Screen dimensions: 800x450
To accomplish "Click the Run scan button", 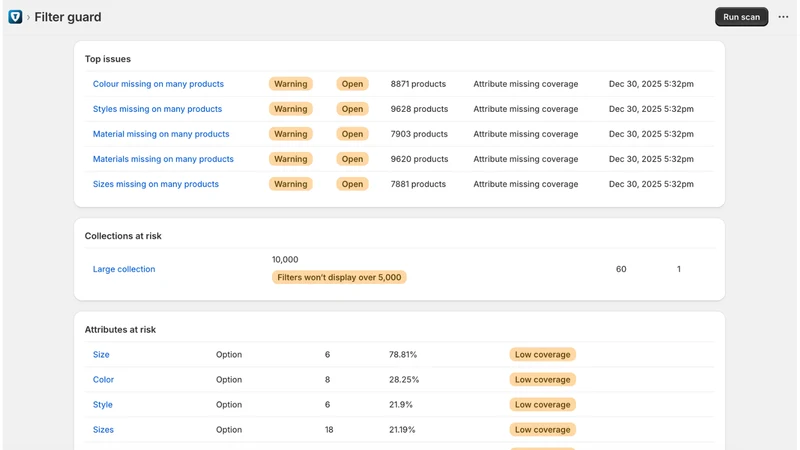I will coord(741,17).
